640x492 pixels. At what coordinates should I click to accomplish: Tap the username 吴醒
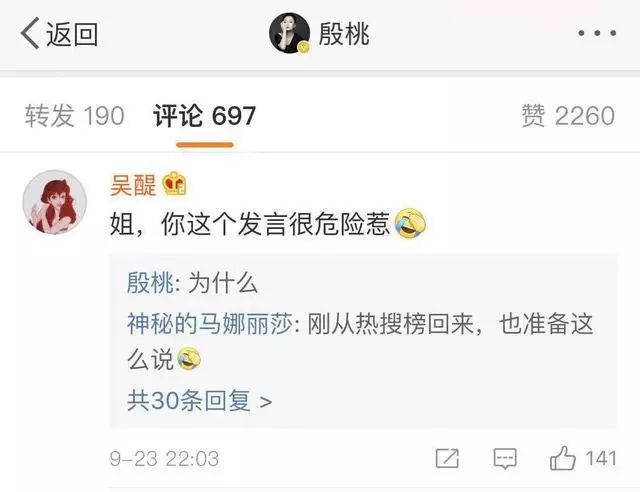(133, 185)
